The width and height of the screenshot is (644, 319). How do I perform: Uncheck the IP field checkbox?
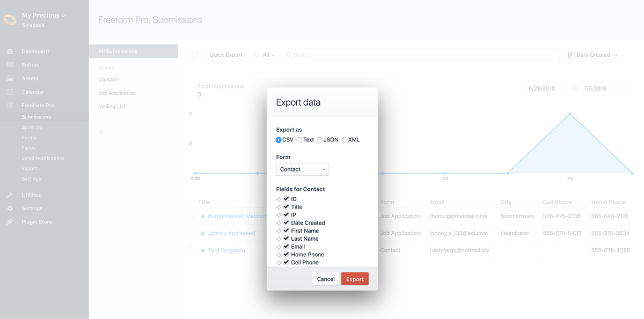click(286, 214)
